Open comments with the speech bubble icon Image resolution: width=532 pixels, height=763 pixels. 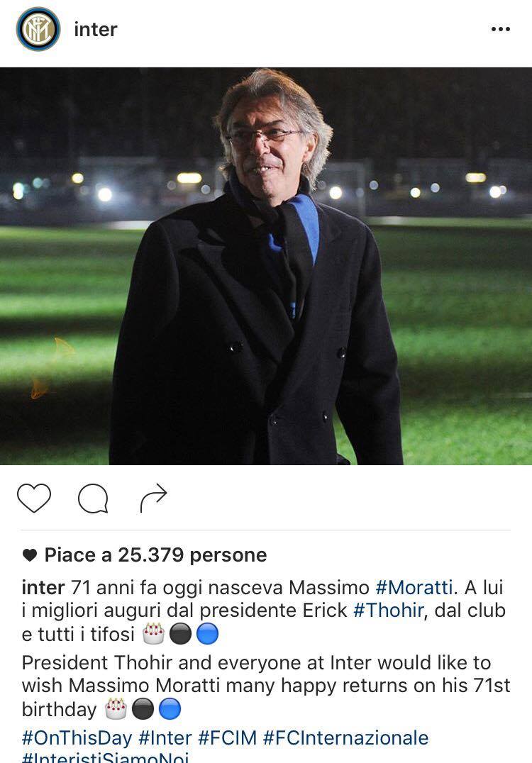pyautogui.click(x=93, y=499)
